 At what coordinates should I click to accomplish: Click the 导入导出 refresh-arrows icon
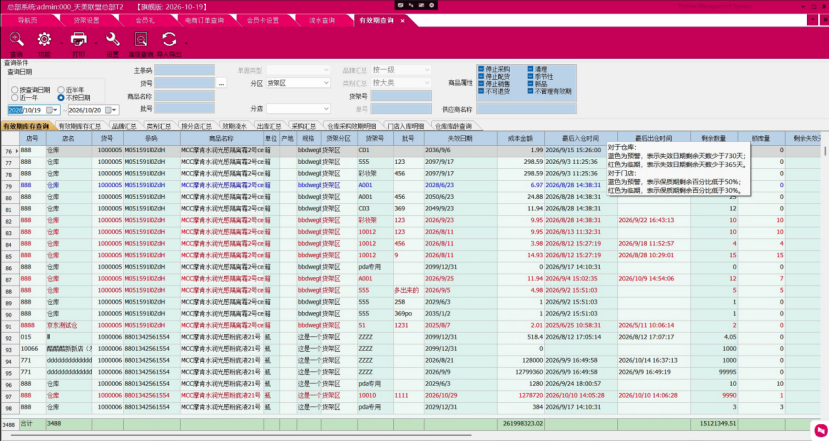pyautogui.click(x=169, y=40)
